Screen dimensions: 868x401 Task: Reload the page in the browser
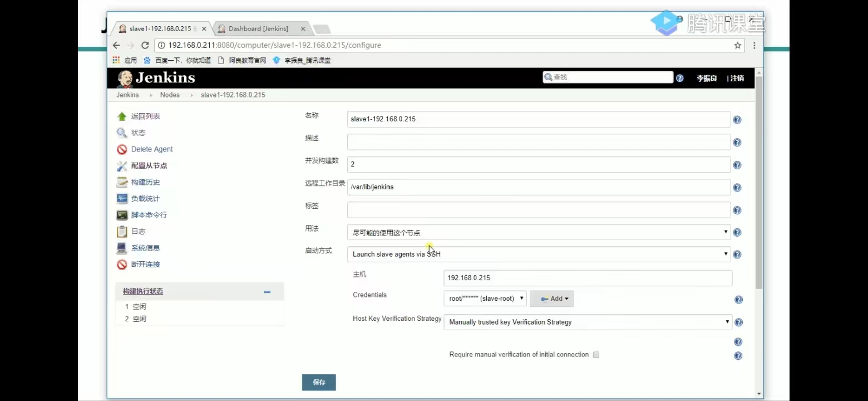tap(145, 45)
